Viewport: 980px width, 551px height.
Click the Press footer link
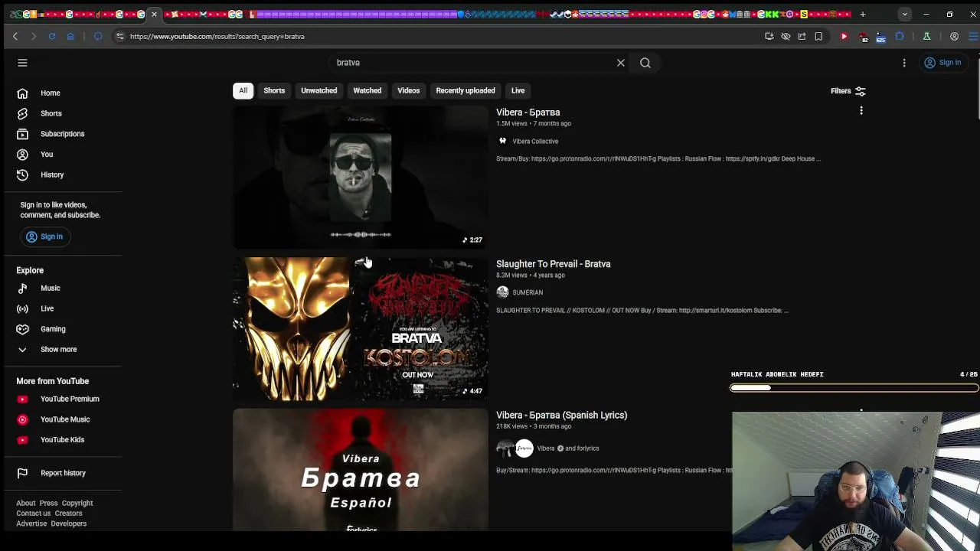(48, 504)
